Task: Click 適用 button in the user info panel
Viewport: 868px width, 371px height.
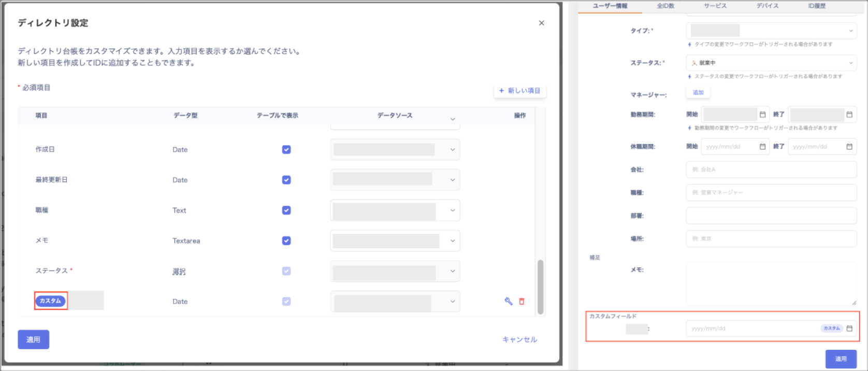Action: tap(841, 359)
